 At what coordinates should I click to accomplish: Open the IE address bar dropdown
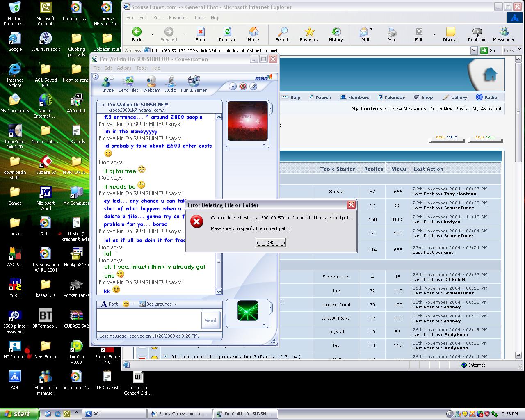tap(474, 50)
